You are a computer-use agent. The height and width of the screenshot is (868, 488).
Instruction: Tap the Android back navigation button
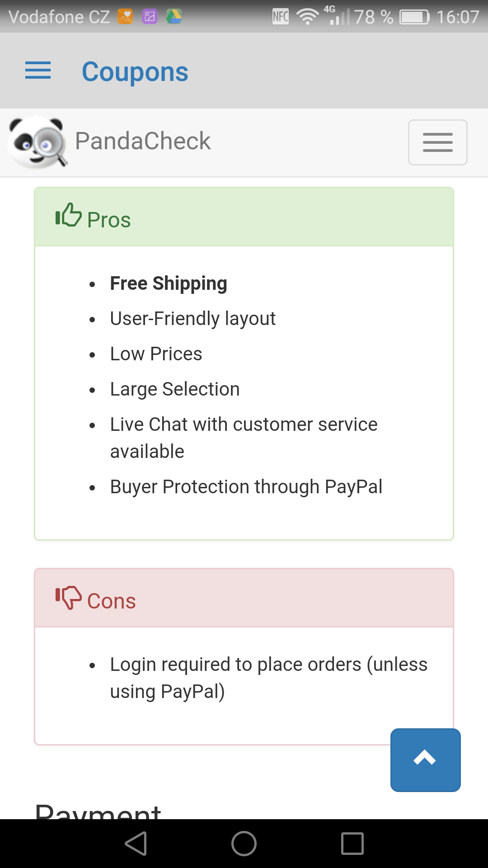coord(136,844)
